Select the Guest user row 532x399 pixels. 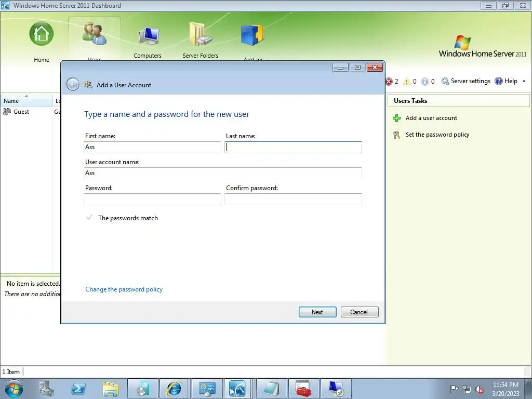pos(31,112)
